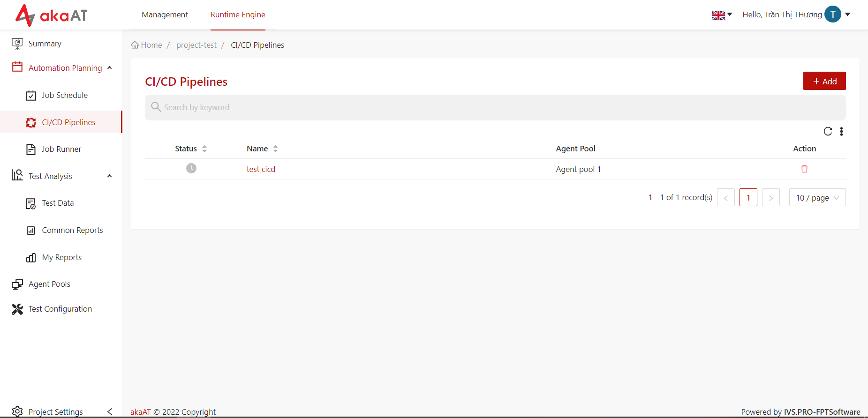This screenshot has width=868, height=418.
Task: Open Job Runner in the sidebar
Action: click(61, 149)
